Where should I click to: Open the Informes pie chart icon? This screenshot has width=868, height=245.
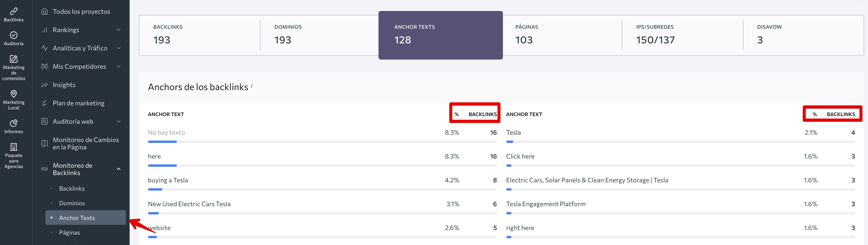pos(14,123)
